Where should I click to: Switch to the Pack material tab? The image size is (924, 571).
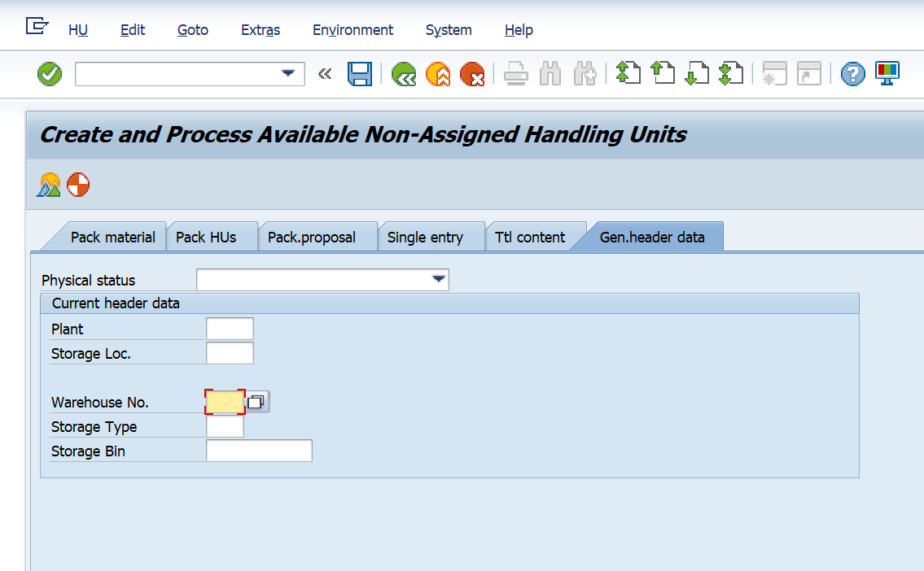click(x=112, y=237)
